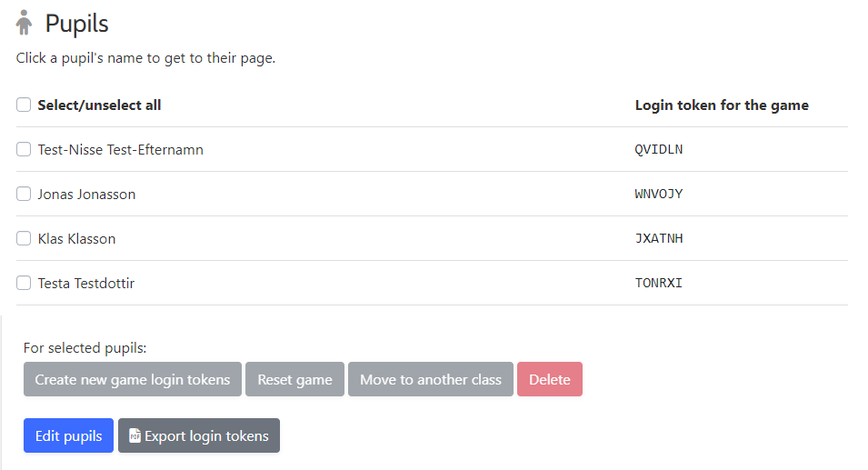Click the PDF icon on Export button

tap(135, 435)
